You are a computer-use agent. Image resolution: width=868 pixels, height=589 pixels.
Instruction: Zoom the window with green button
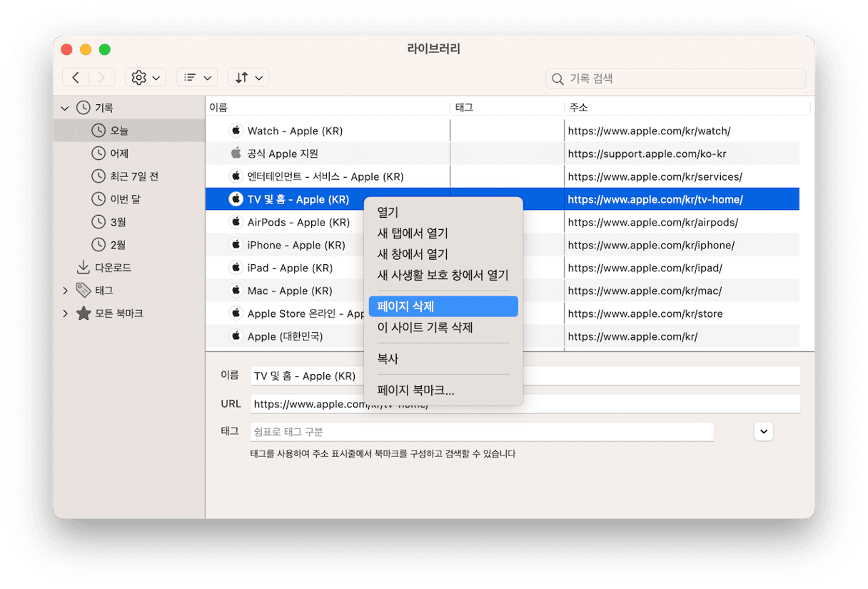105,49
